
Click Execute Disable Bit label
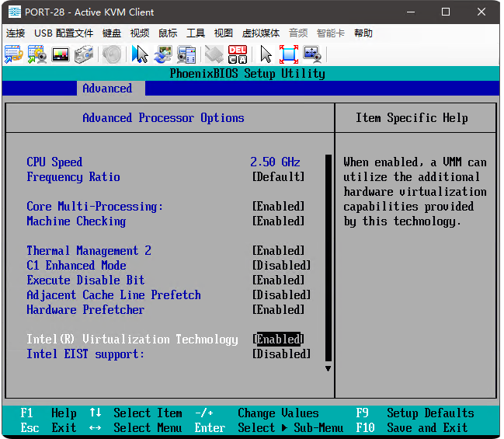[85, 280]
